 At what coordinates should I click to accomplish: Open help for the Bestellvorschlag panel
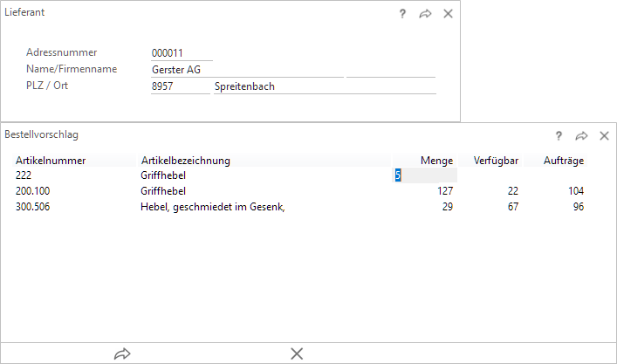click(x=559, y=136)
